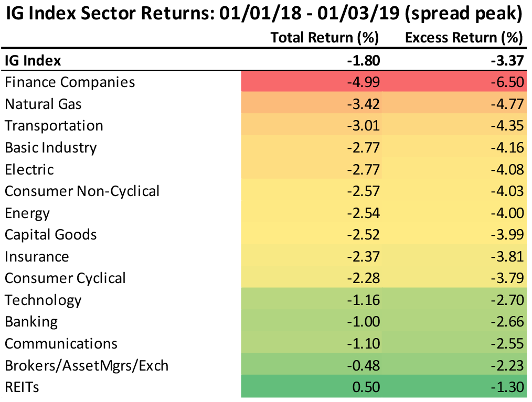Select the Total Return (%) column header
532x402 pixels.
[x=325, y=38]
